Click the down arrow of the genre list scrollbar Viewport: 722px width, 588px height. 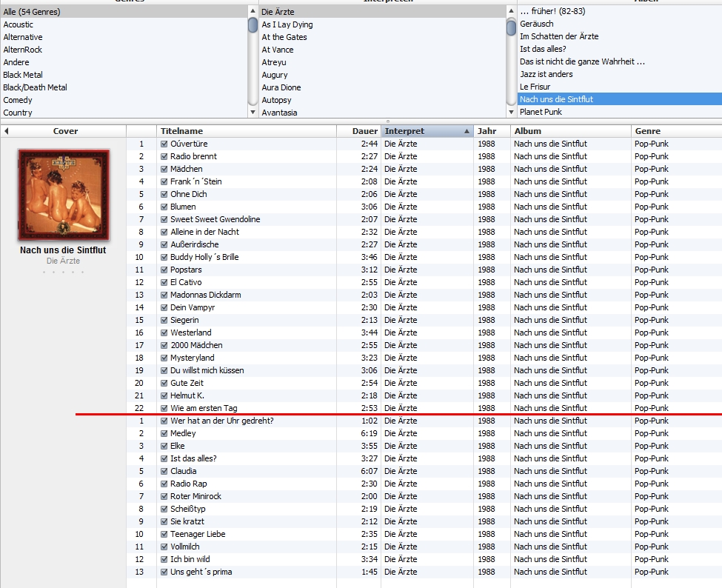pos(253,112)
